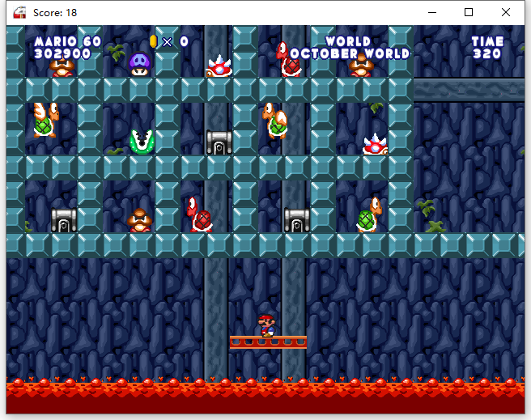
Task: Click the "Score: 18" window title
Action: coord(55,13)
